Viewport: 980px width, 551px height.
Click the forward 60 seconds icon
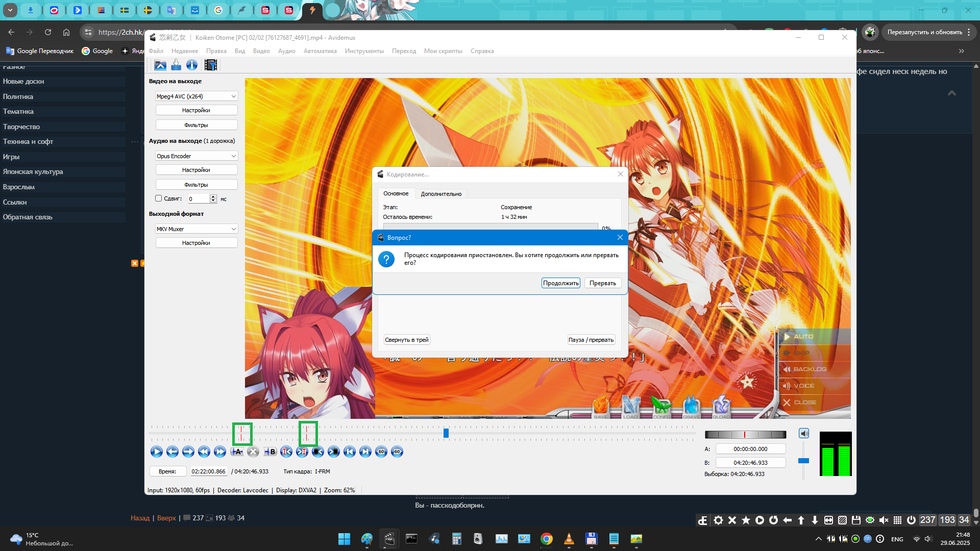pyautogui.click(x=397, y=452)
